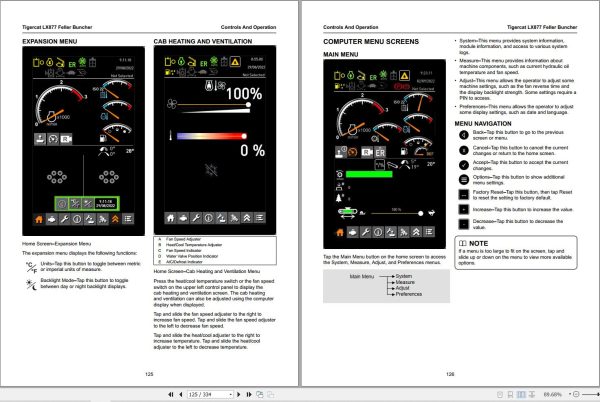Click the Increase plus icon

(464, 209)
